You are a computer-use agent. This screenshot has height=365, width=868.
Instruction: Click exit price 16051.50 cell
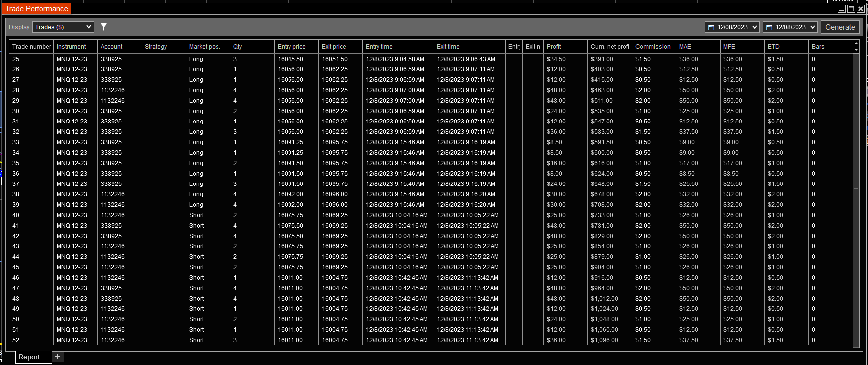[x=341, y=59]
